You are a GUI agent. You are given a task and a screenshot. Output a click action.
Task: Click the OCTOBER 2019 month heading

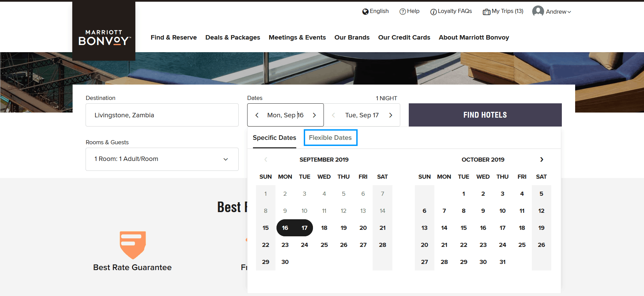tap(483, 160)
